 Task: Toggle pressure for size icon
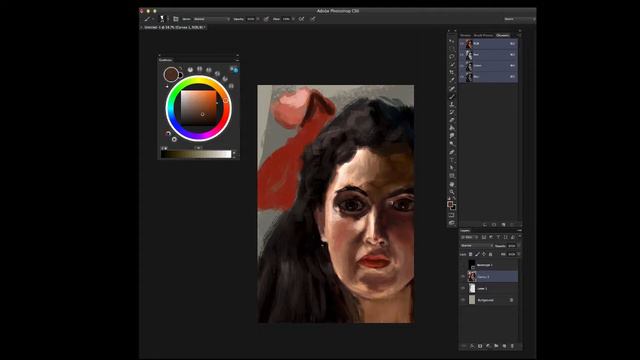(x=313, y=19)
